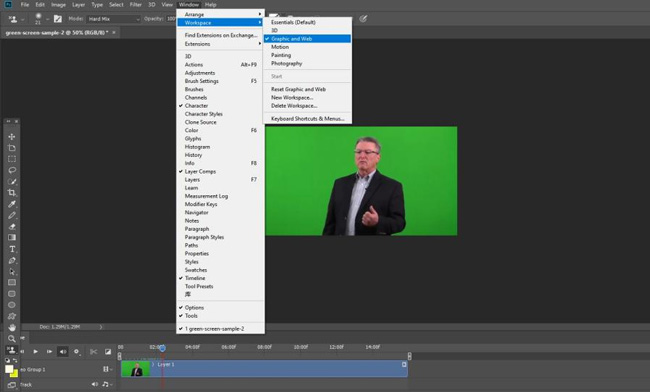
Task: Choose the checked Graphic and Web workspace
Action: pos(307,39)
